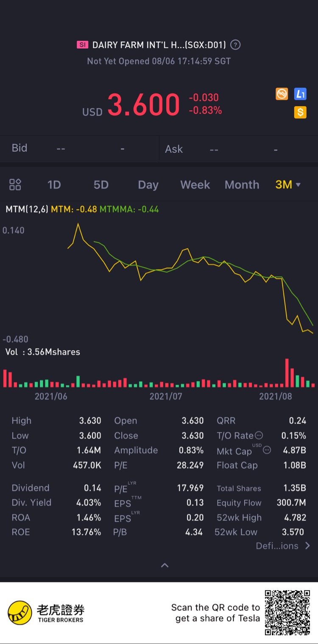Tap the DAIRY FARM INT'L H...(SGX:D01) title
This screenshot has width=318, height=644.
[159, 45]
